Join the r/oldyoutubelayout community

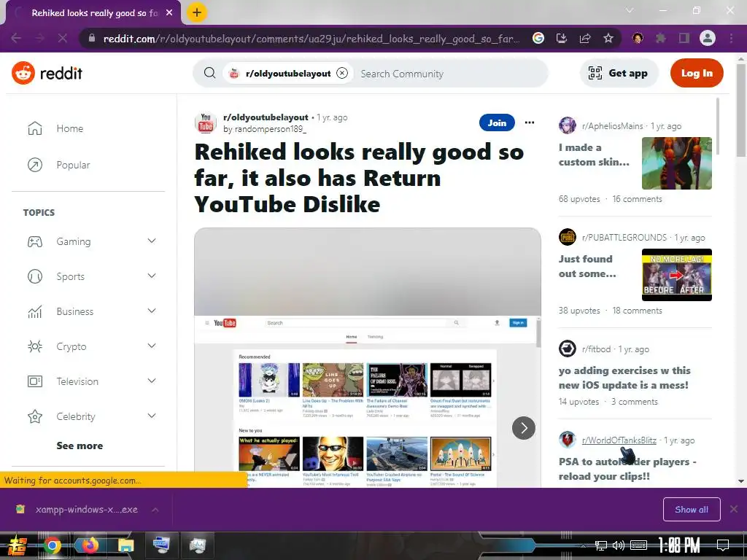(497, 122)
